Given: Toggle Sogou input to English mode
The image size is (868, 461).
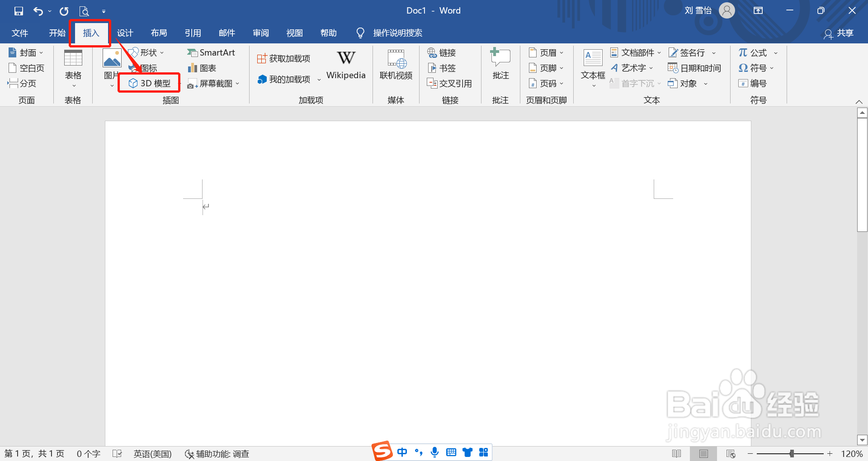Looking at the screenshot, I should tap(402, 452).
